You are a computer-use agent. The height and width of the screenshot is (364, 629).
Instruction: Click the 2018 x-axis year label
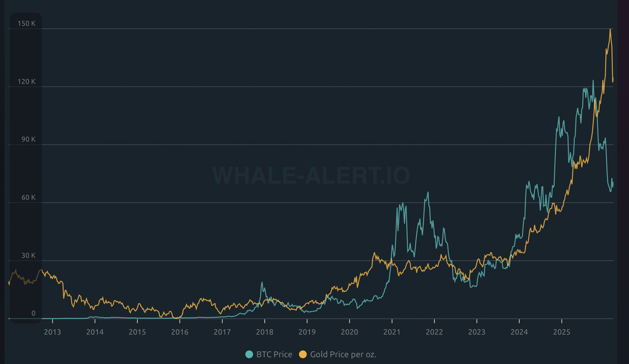point(264,332)
